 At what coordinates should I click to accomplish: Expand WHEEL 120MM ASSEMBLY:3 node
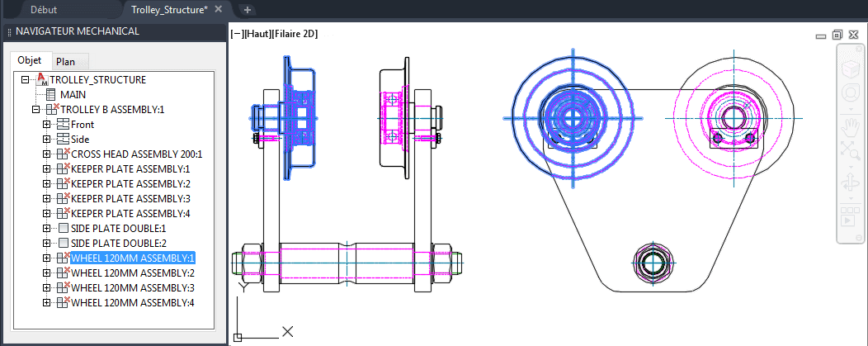[x=46, y=288]
